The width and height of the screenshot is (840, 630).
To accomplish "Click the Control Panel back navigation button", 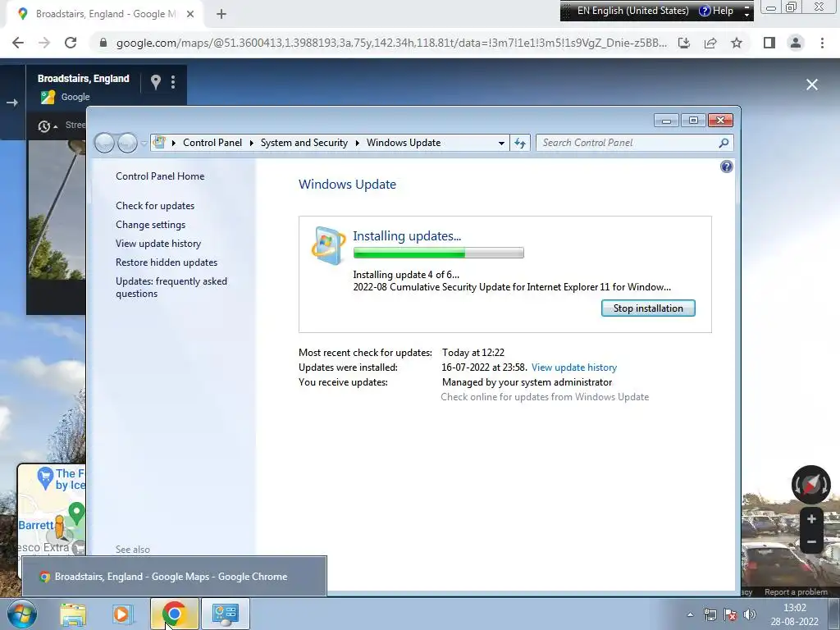I will click(x=104, y=143).
